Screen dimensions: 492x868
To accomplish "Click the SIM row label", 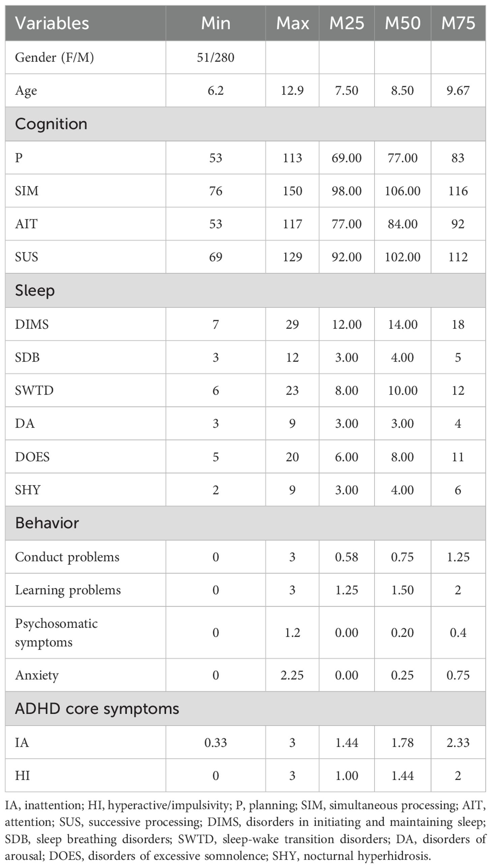I will (x=27, y=191).
